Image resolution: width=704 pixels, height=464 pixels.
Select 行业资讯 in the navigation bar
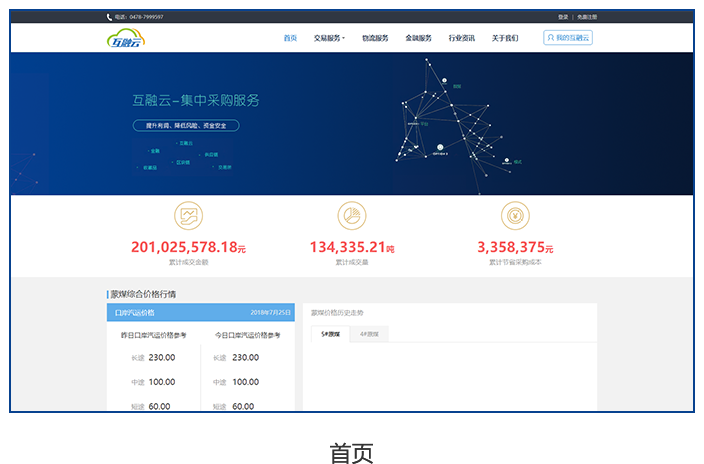(x=461, y=38)
